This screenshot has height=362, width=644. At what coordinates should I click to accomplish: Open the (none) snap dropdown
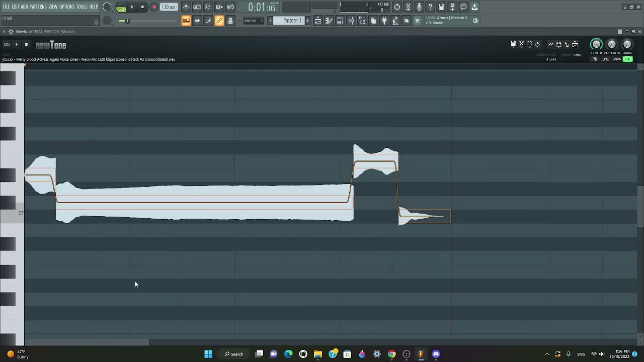(253, 21)
